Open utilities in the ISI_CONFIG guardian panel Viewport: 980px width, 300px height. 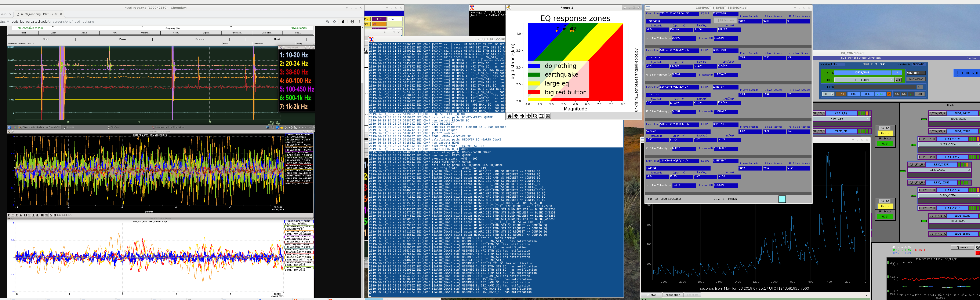coord(916,73)
